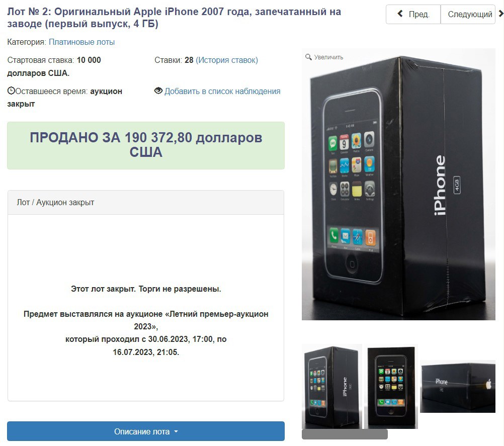The image size is (504, 446).
Task: Click the green ПРОДАНО ЗА price banner
Action: 146,145
